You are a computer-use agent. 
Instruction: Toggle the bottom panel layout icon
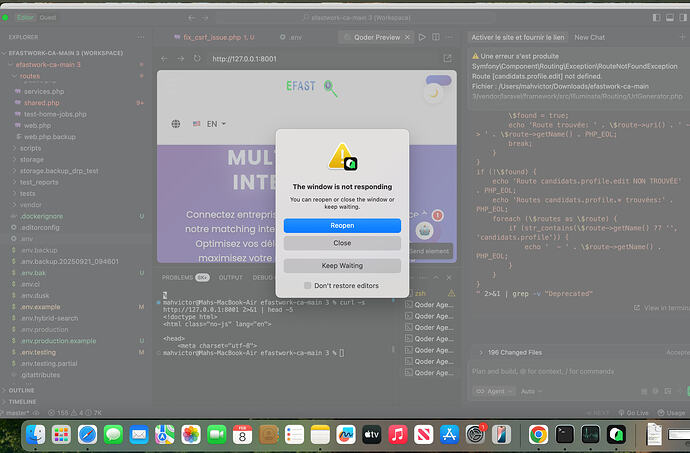pos(670,18)
